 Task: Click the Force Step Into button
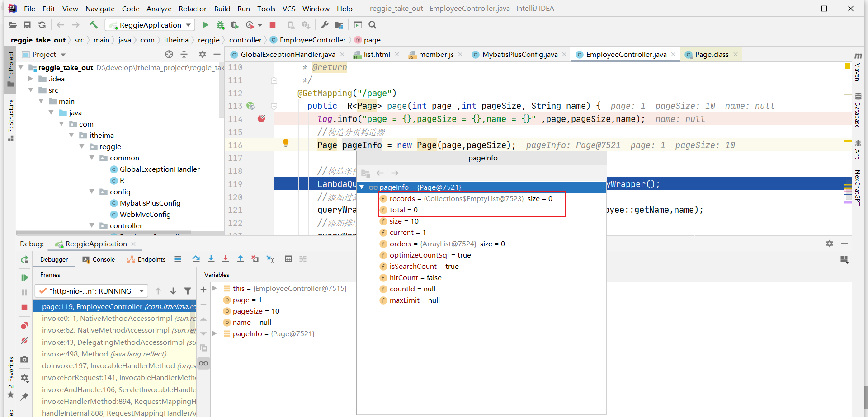point(226,259)
